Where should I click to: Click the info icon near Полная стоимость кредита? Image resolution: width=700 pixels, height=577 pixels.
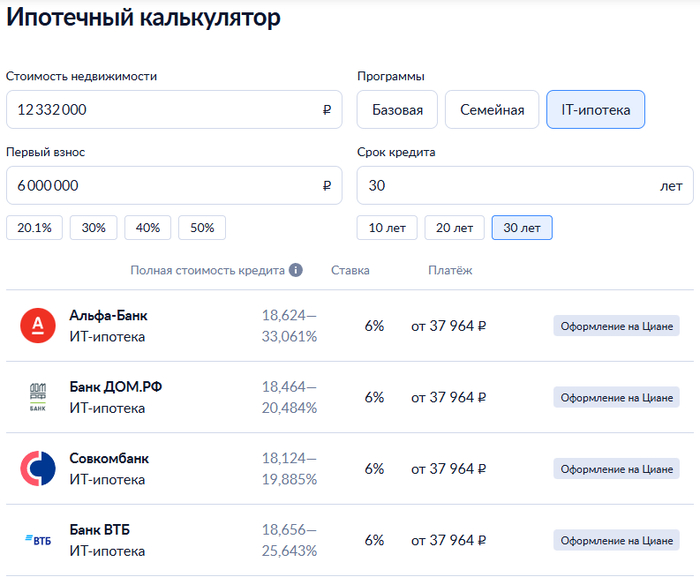[296, 270]
